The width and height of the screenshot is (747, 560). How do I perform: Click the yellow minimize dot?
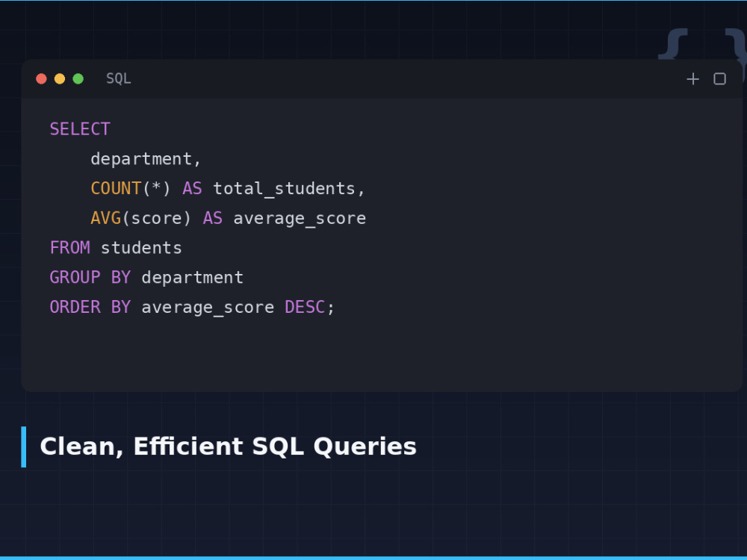tap(60, 78)
